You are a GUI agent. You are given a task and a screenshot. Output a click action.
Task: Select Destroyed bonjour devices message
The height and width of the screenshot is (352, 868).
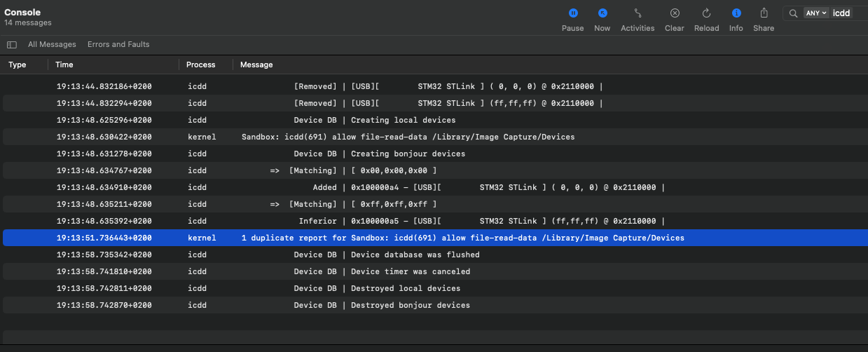[435, 305]
